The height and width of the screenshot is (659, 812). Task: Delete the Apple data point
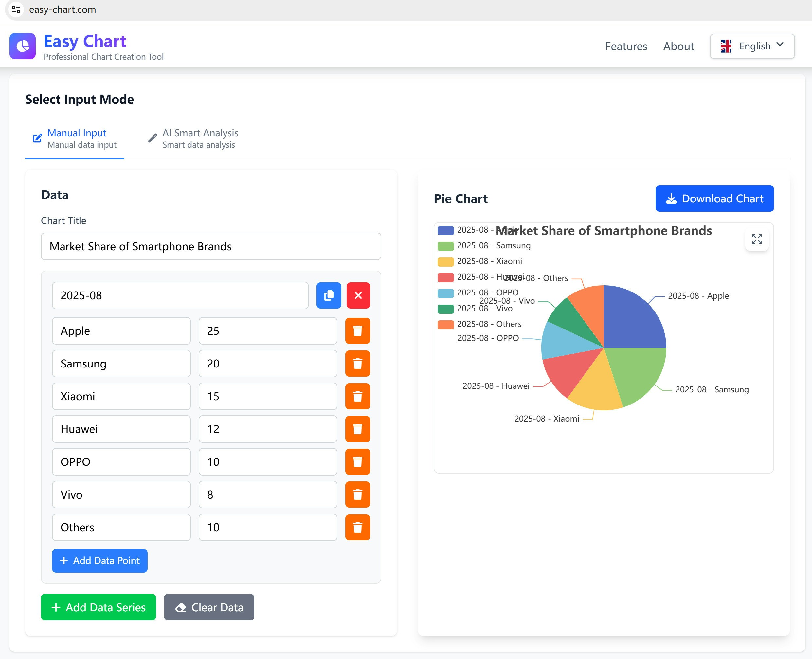point(358,330)
